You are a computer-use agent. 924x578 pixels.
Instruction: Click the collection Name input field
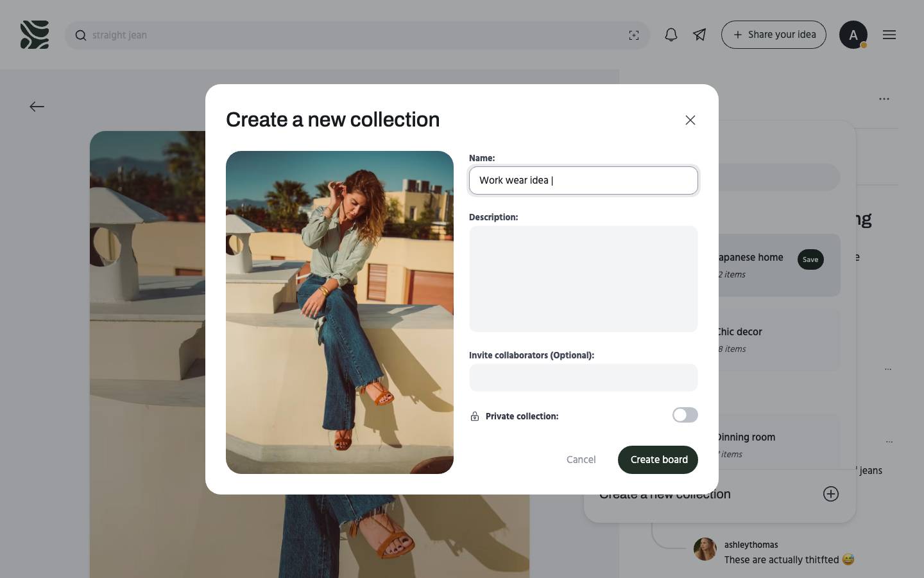(583, 180)
